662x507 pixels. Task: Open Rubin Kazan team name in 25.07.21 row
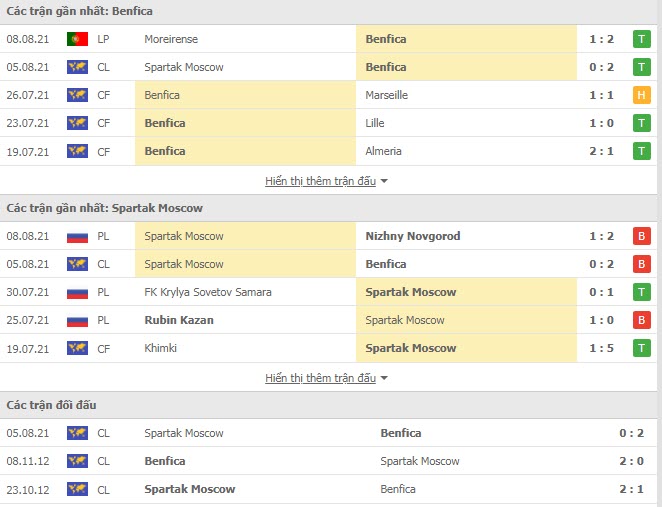pyautogui.click(x=179, y=320)
